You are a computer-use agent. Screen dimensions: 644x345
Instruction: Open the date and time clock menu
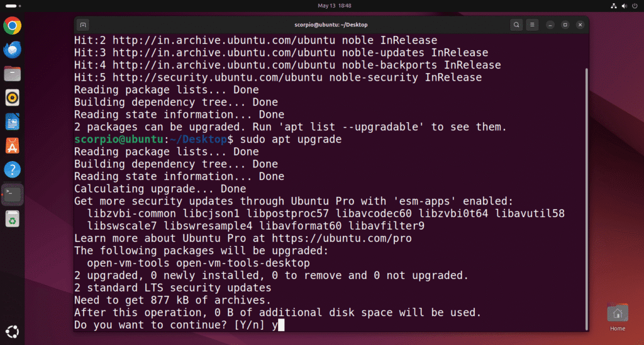click(335, 6)
